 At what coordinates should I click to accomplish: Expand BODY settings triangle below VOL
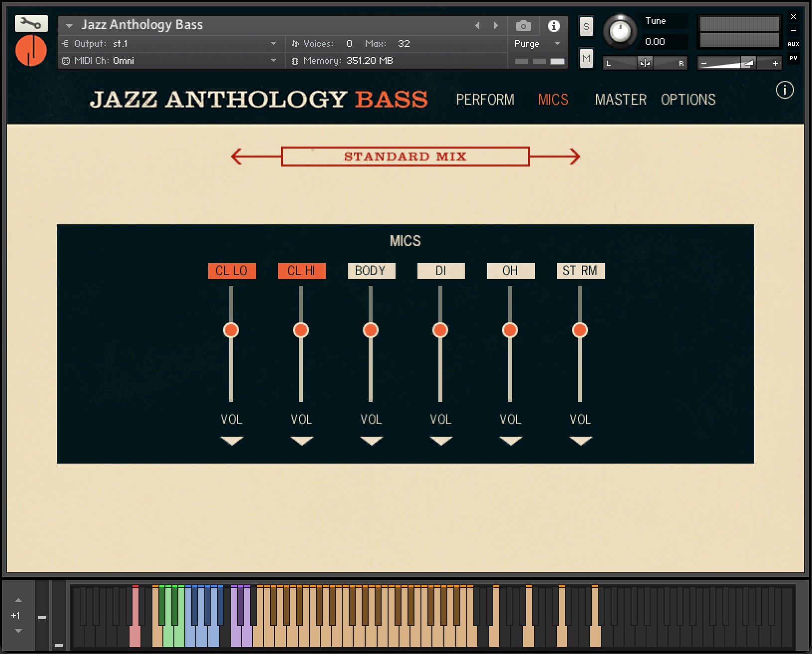pos(371,441)
